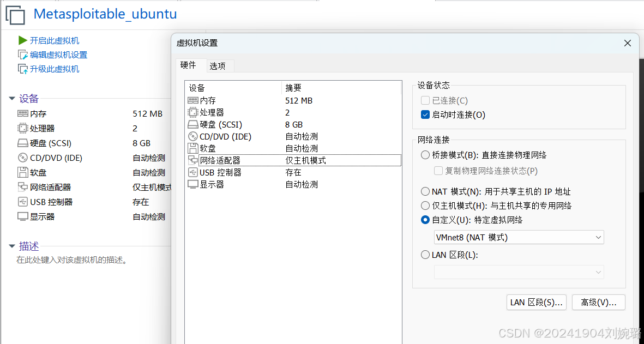Click network adapter icon in main window list
The height and width of the screenshot is (344, 644).
[22, 187]
